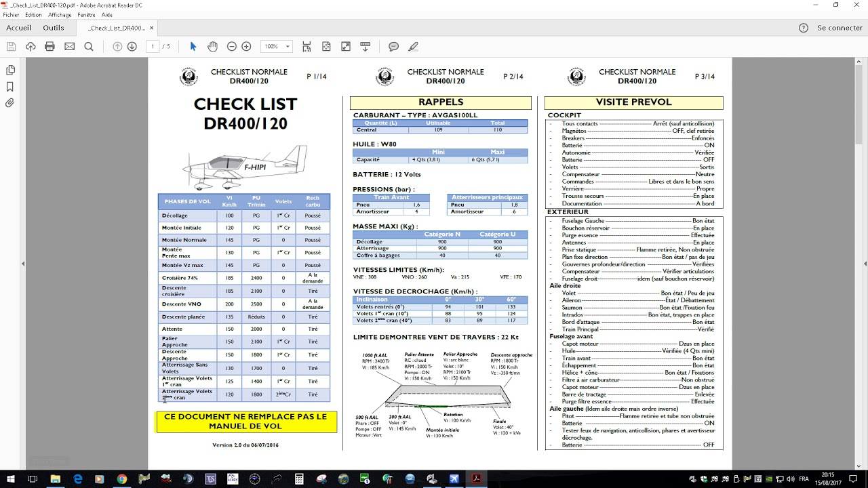This screenshot has width=868, height=488.
Task: Expand the right tools pane arrow
Action: click(865, 264)
